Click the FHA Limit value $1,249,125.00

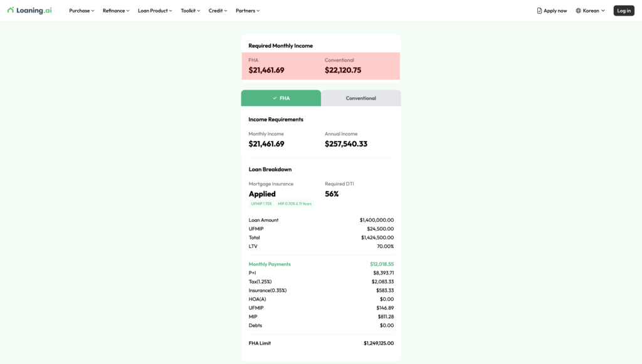click(x=378, y=343)
